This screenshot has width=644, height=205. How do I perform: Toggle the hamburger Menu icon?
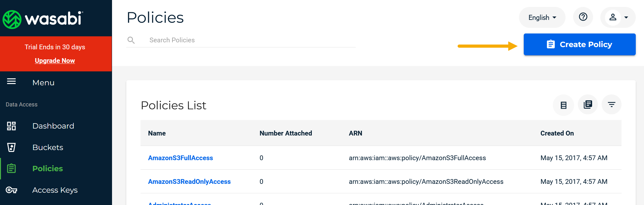(x=11, y=81)
